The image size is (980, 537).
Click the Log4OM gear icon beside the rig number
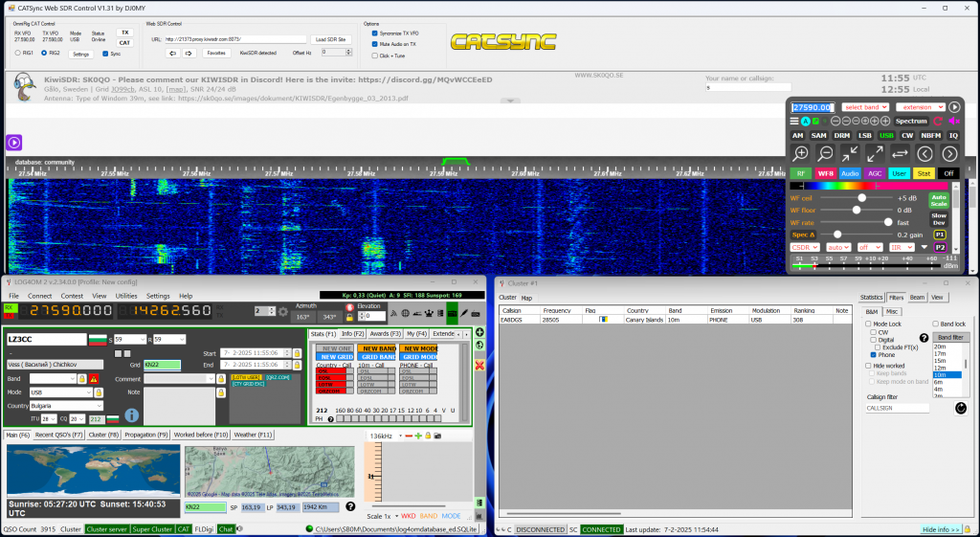pyautogui.click(x=282, y=311)
